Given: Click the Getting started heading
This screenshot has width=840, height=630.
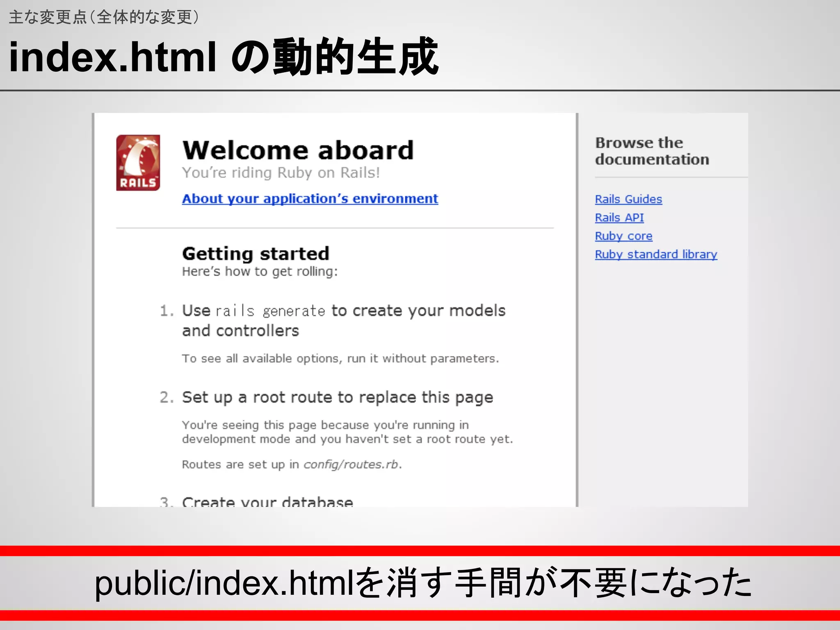Looking at the screenshot, I should (256, 254).
